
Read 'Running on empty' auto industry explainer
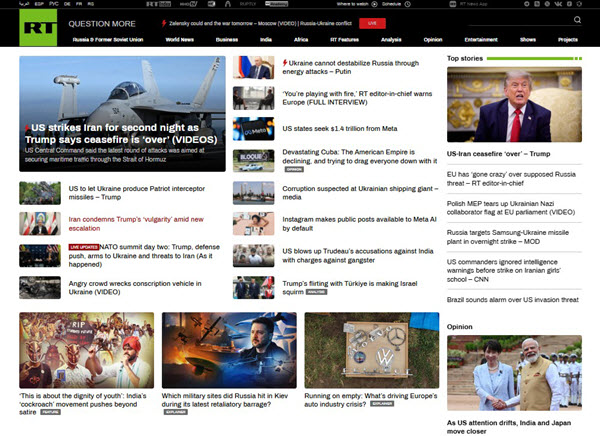point(371,400)
